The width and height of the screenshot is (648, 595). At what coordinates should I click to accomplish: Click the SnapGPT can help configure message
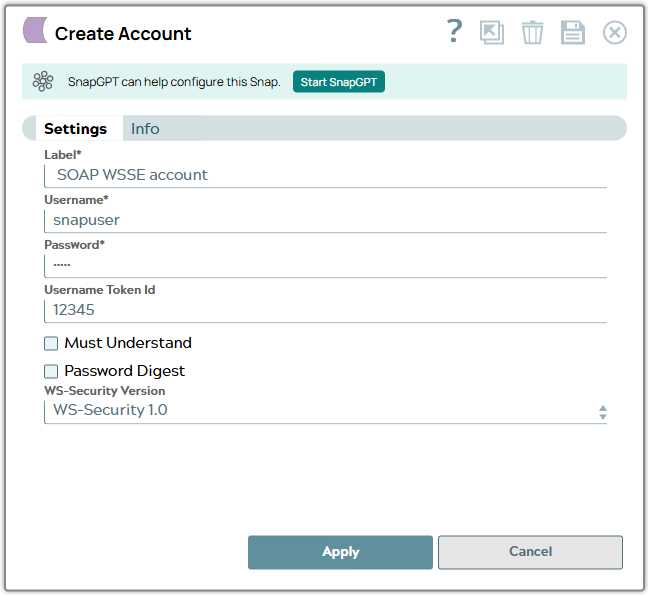click(174, 82)
